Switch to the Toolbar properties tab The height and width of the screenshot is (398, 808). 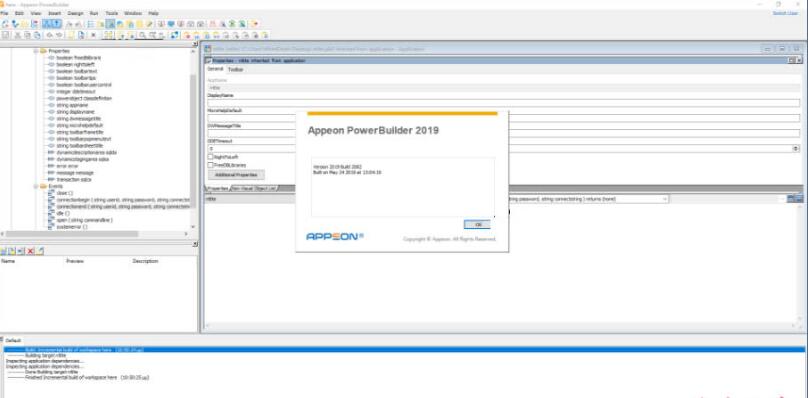pos(235,69)
